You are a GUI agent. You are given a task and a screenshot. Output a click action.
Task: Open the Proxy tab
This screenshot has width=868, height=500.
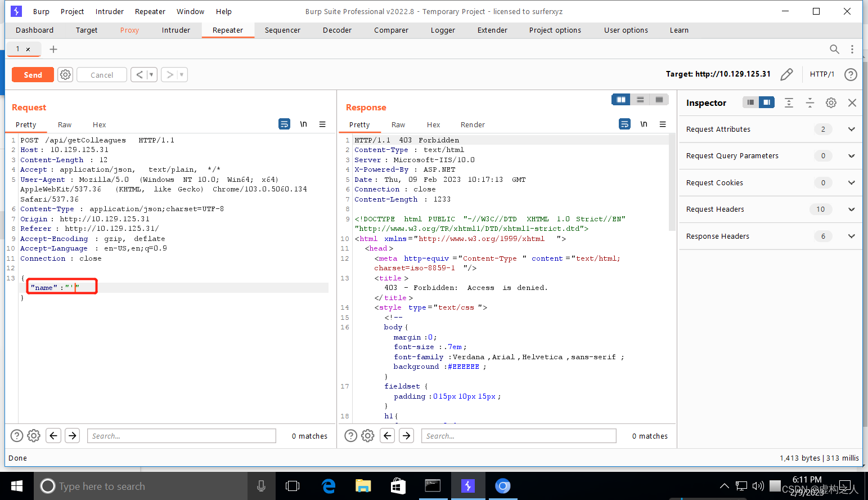tap(129, 30)
